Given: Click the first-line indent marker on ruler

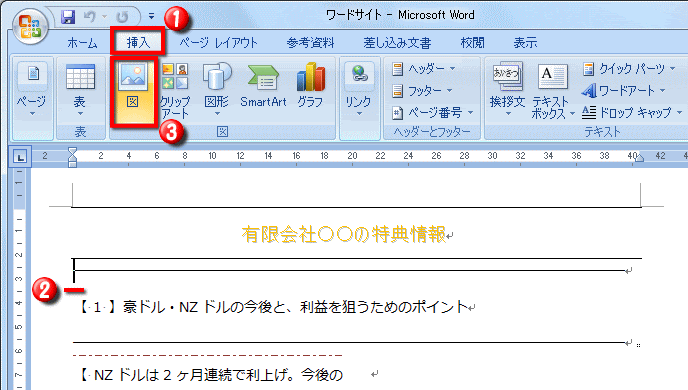Looking at the screenshot, I should tap(72, 152).
